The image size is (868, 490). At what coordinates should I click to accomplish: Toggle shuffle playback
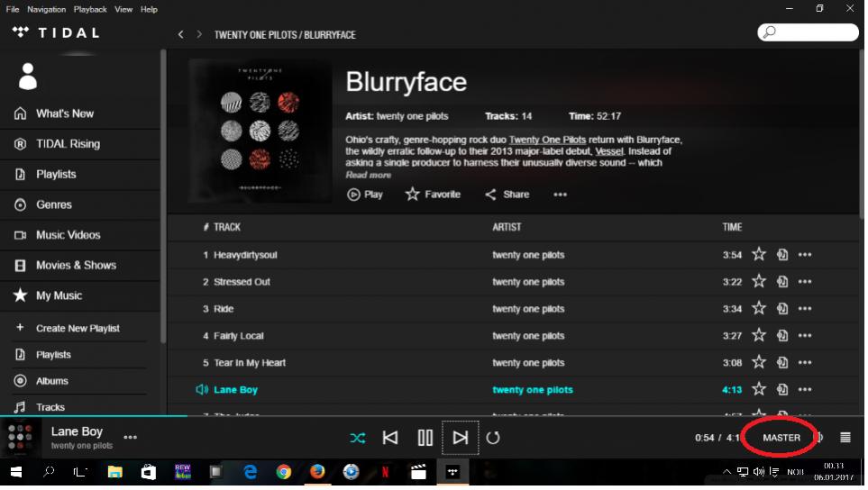(359, 440)
